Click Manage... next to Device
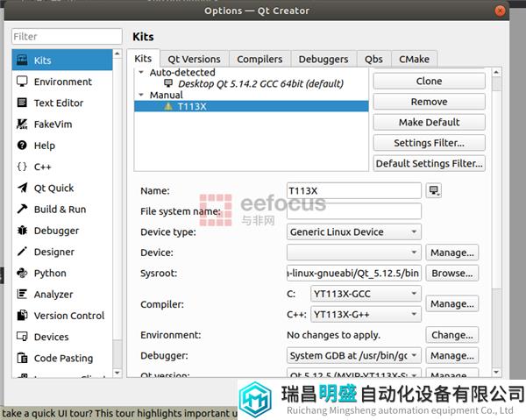 (x=452, y=253)
